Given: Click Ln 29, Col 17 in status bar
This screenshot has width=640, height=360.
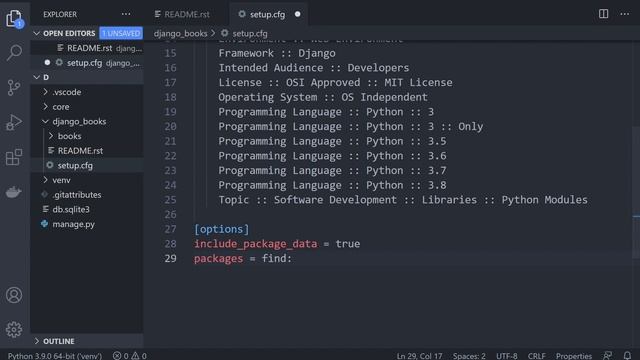Looking at the screenshot, I should point(419,356).
